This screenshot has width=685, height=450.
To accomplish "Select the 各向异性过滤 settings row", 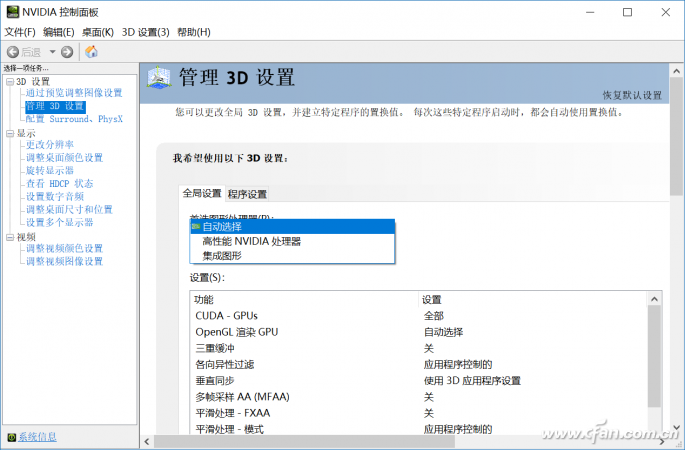I will pos(419,364).
